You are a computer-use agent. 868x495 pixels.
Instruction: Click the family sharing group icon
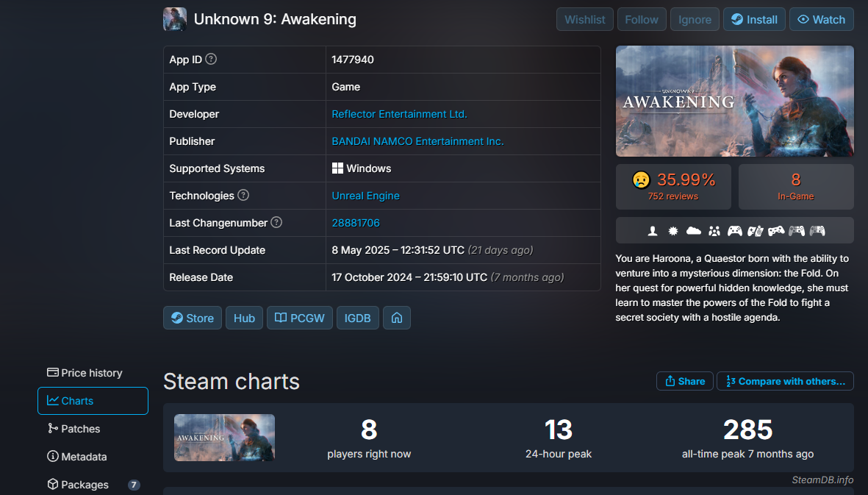coord(714,231)
